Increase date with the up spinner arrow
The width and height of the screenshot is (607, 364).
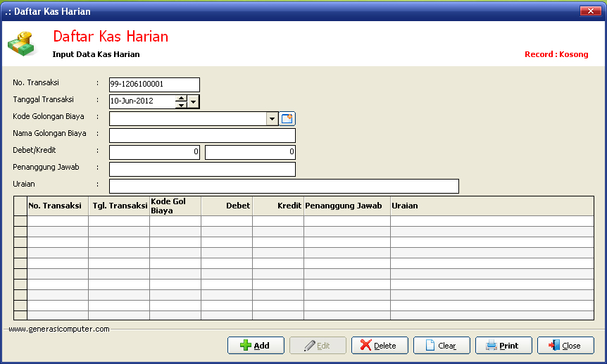(181, 98)
